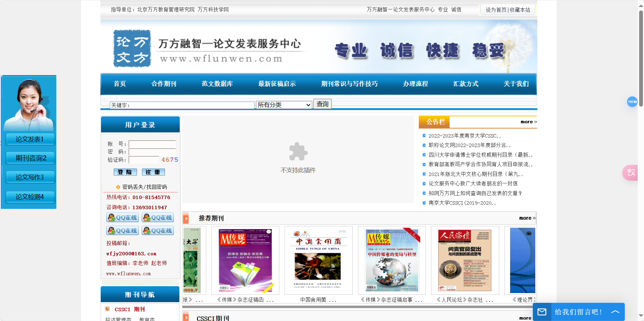This screenshot has height=321, width=644.
Task: Click the 人民论坛 journal cover thumbnail
Action: point(465,260)
